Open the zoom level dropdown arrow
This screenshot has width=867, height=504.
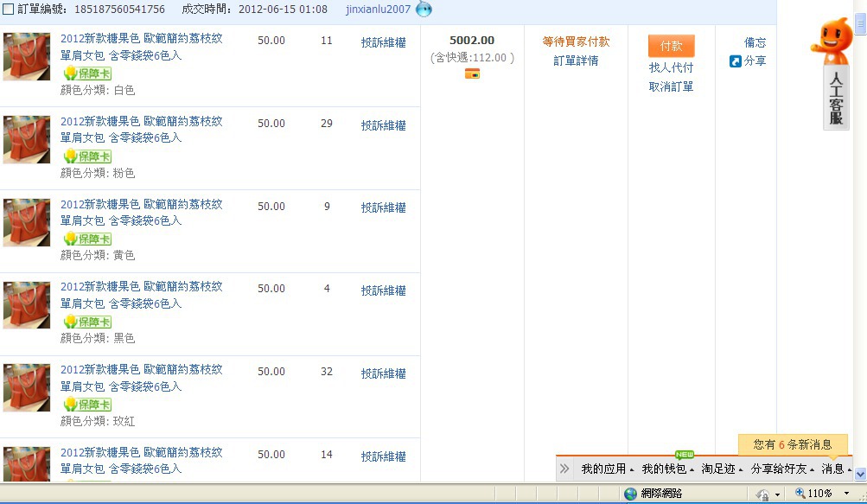point(846,493)
